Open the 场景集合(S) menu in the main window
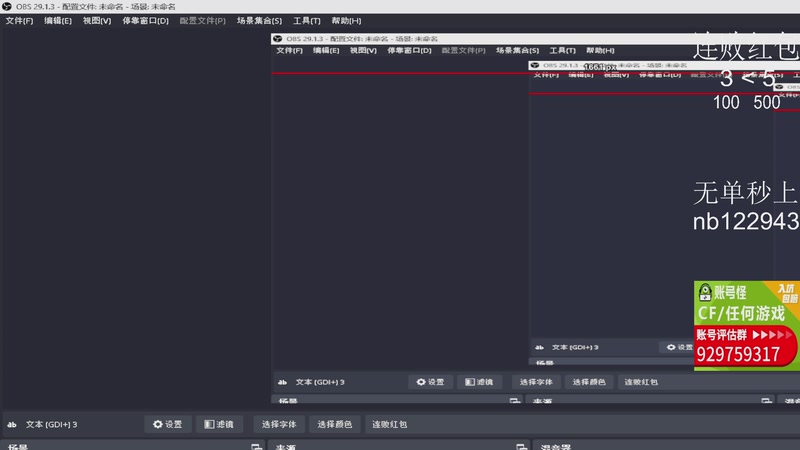 point(259,21)
